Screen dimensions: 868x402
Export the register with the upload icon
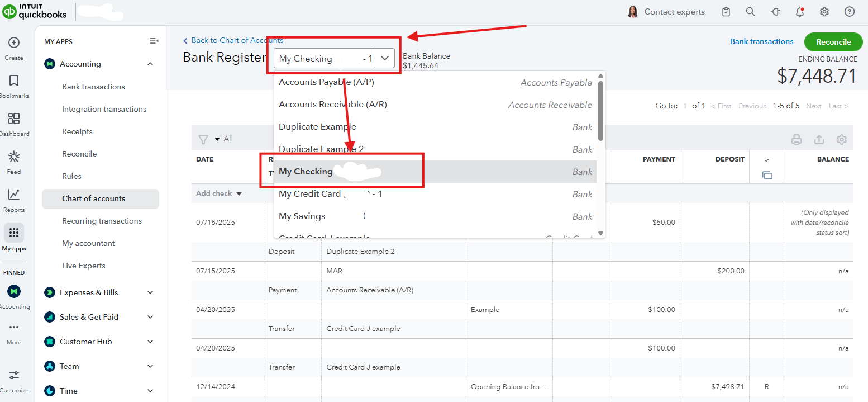click(x=819, y=140)
